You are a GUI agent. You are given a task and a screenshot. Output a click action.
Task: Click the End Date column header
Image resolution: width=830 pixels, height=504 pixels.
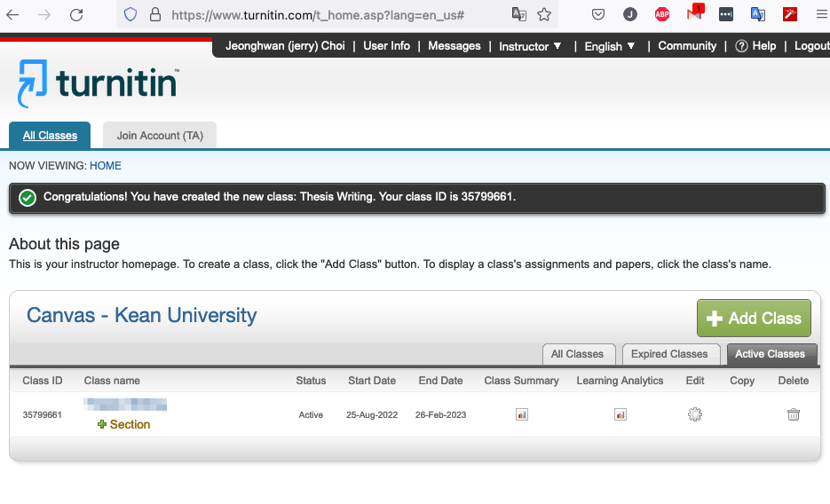(x=441, y=381)
